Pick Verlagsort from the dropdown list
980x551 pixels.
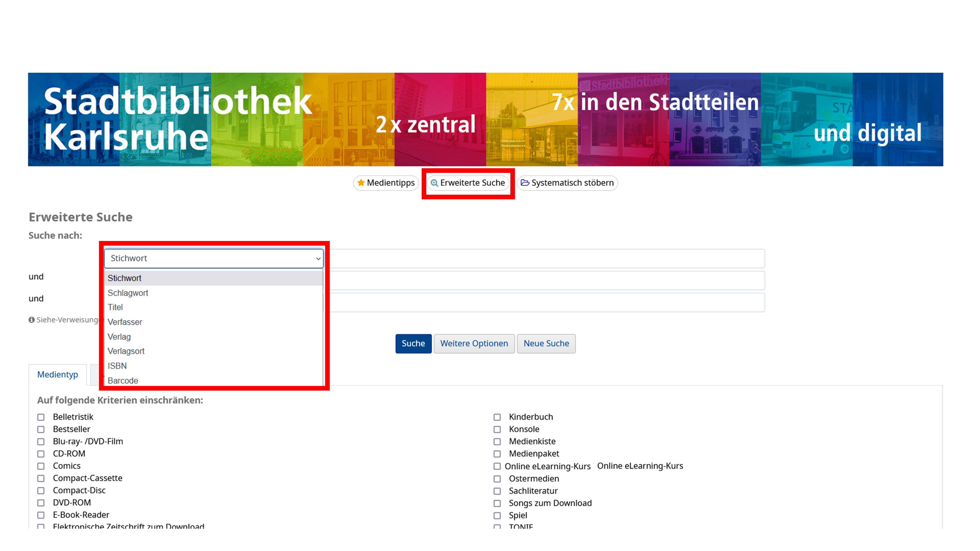(214, 351)
